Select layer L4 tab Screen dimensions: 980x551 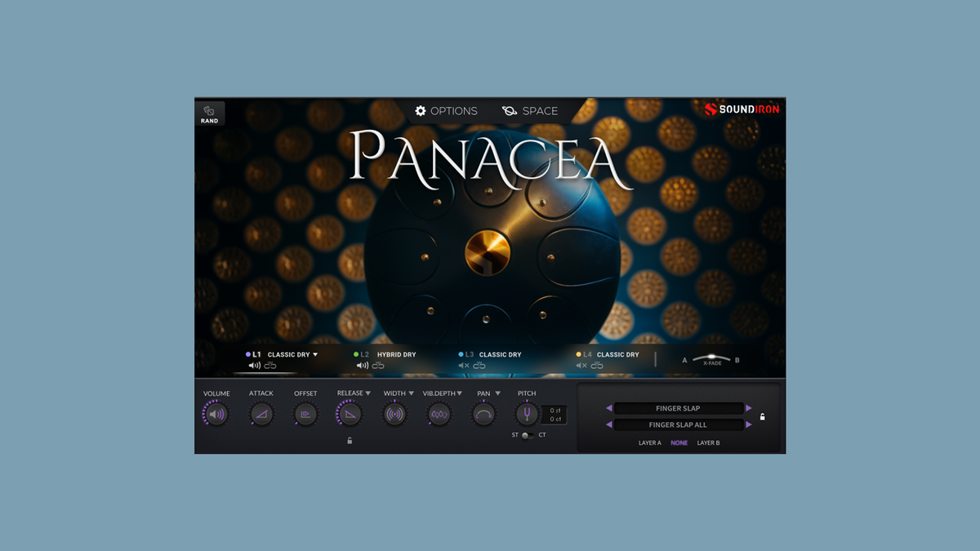coord(583,355)
